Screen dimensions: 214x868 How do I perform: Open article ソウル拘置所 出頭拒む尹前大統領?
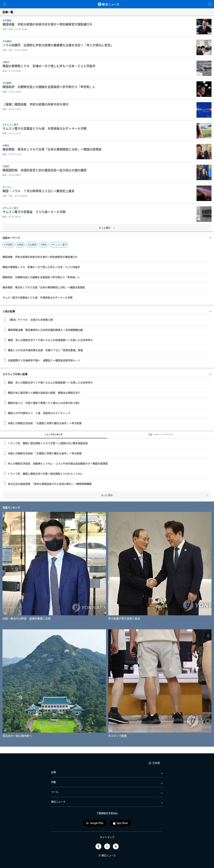click(x=58, y=45)
